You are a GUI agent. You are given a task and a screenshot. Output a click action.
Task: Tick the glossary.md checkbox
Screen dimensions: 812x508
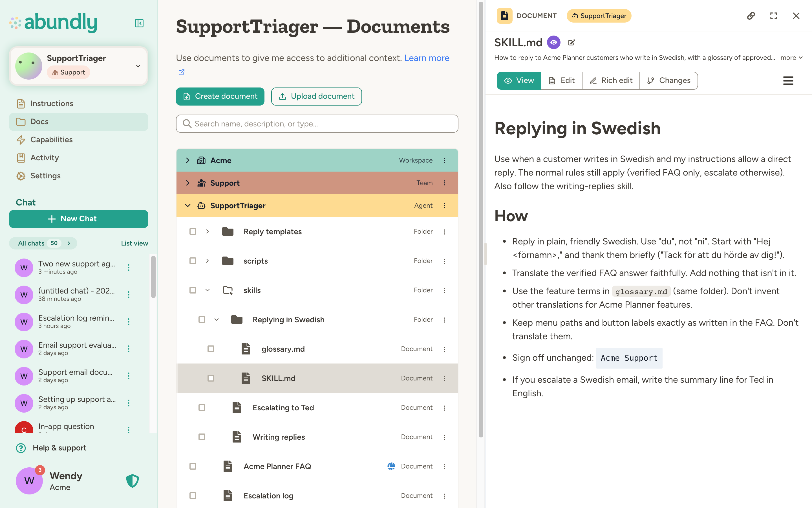pos(211,349)
